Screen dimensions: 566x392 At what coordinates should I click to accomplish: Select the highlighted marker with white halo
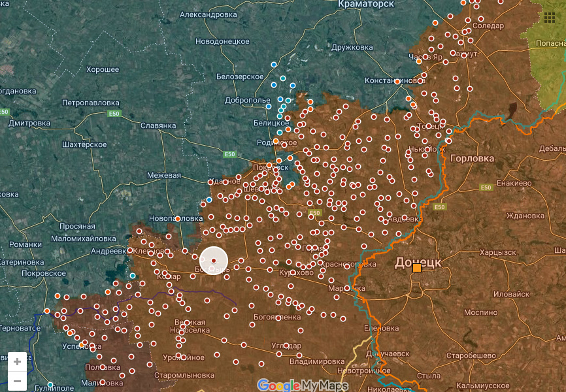pos(213,261)
